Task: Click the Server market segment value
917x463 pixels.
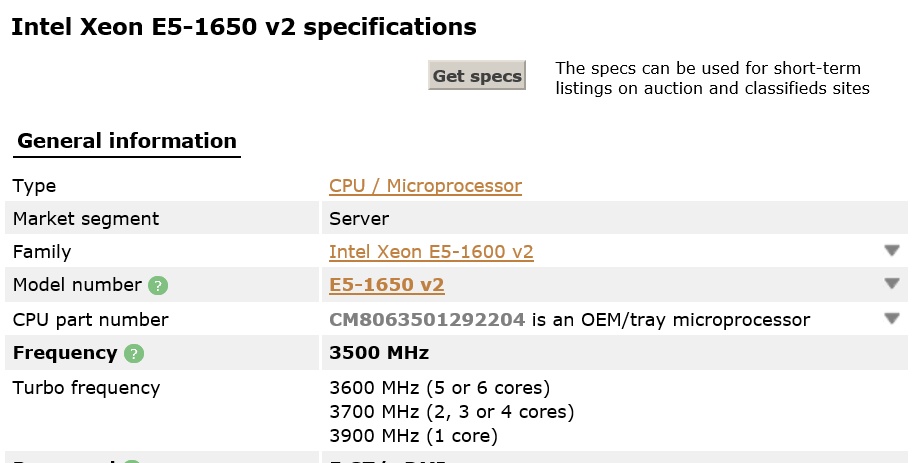Action: (x=358, y=219)
